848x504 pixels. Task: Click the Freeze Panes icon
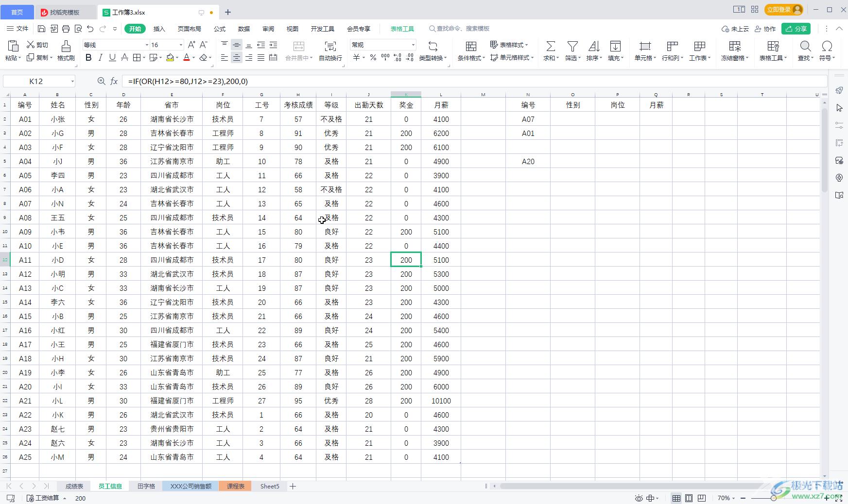[x=735, y=46]
